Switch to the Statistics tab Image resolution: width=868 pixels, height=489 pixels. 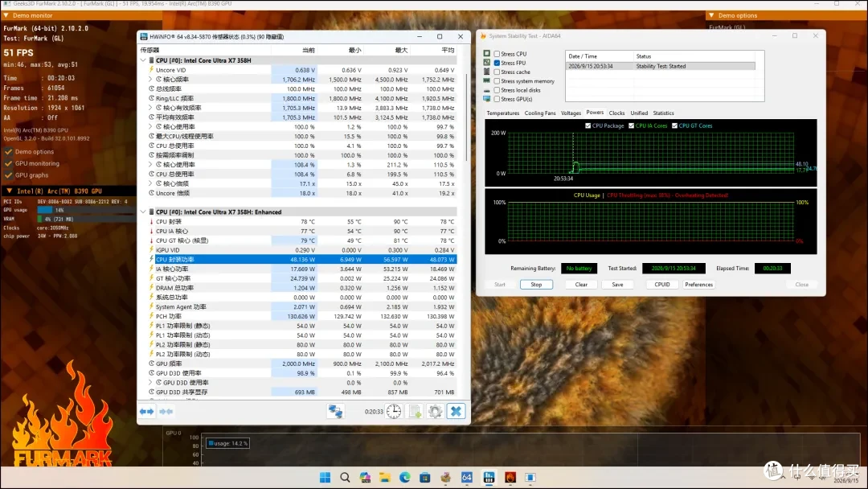pos(663,113)
